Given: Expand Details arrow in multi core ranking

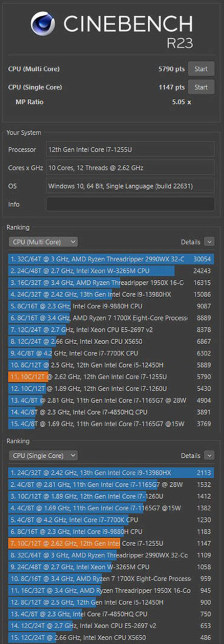Looking at the screenshot, I should click(209, 242).
